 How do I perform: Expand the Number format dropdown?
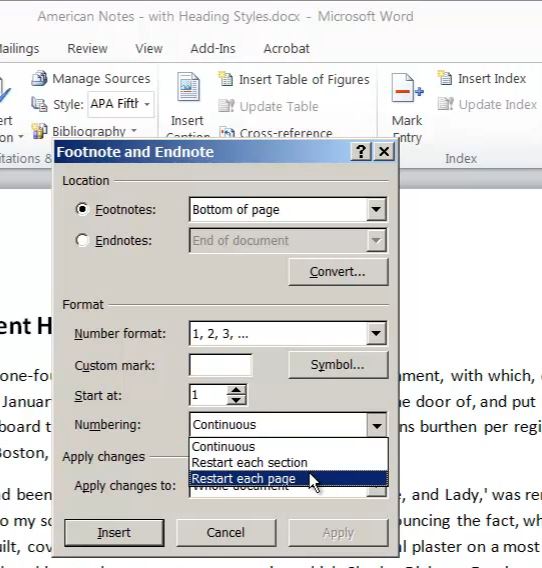tap(376, 333)
